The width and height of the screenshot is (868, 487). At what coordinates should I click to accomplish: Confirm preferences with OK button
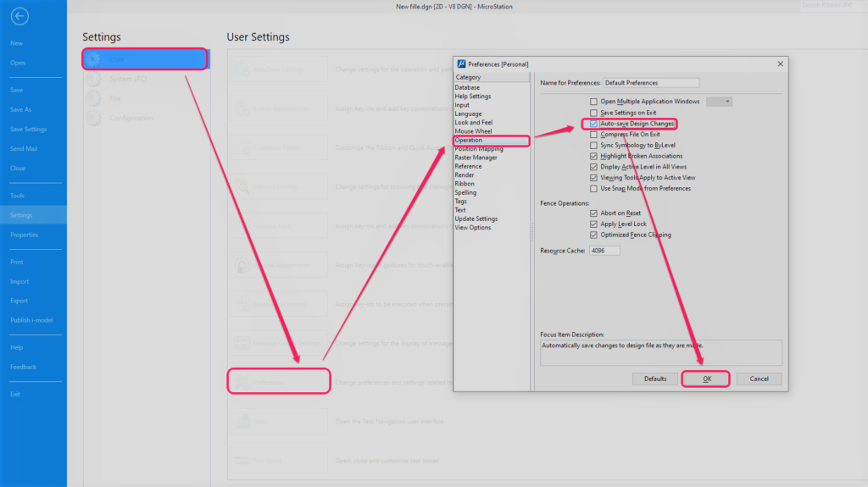click(x=706, y=379)
